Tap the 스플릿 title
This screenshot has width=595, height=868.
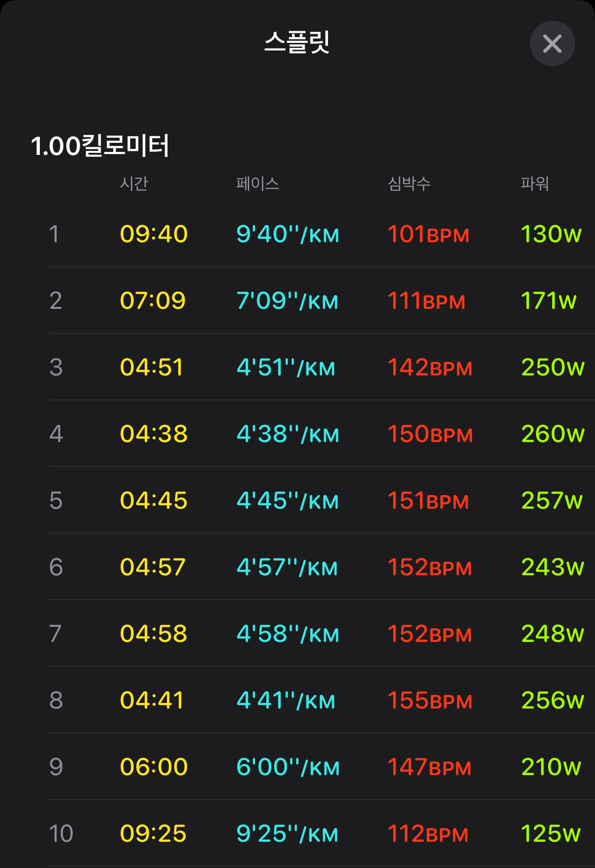click(297, 42)
